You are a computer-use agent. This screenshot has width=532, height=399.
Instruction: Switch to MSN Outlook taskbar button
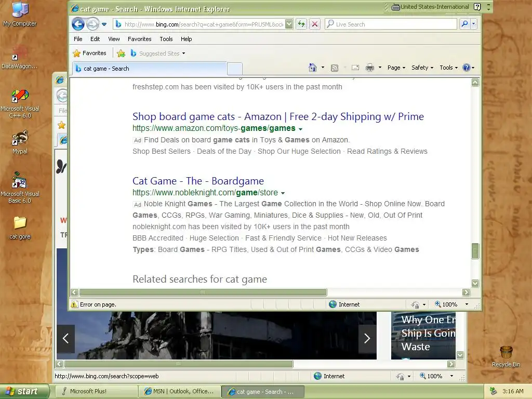click(179, 391)
